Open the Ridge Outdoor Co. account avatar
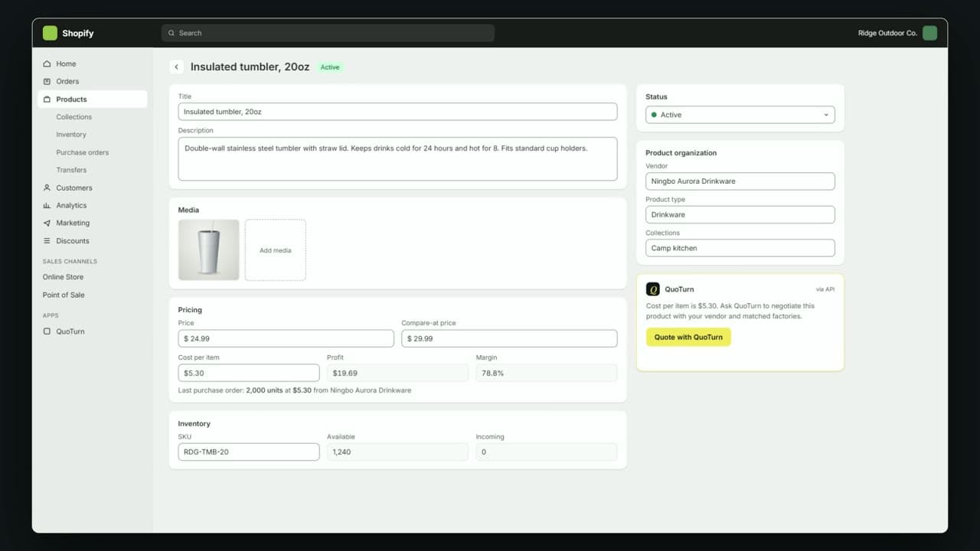980x551 pixels. (929, 33)
